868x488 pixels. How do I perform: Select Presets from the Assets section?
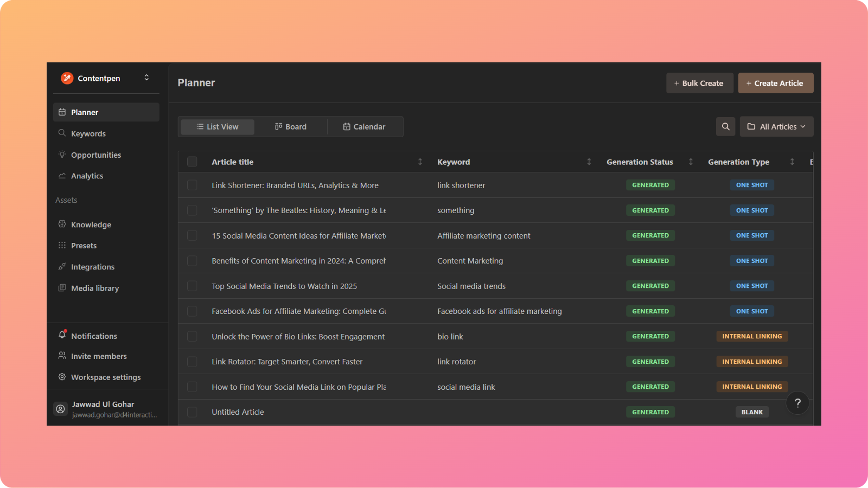pos(84,245)
